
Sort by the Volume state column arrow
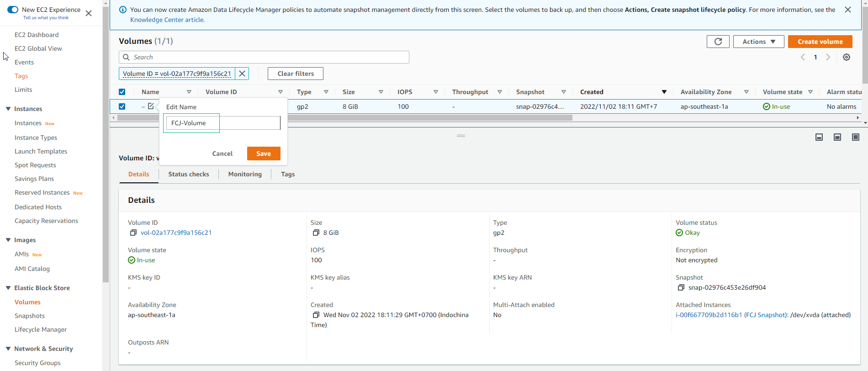pos(810,92)
